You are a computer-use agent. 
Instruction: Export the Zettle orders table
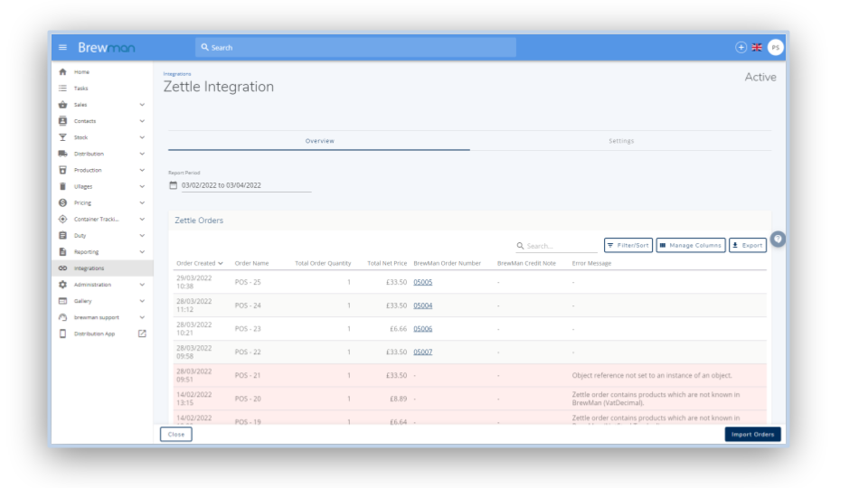click(x=748, y=245)
